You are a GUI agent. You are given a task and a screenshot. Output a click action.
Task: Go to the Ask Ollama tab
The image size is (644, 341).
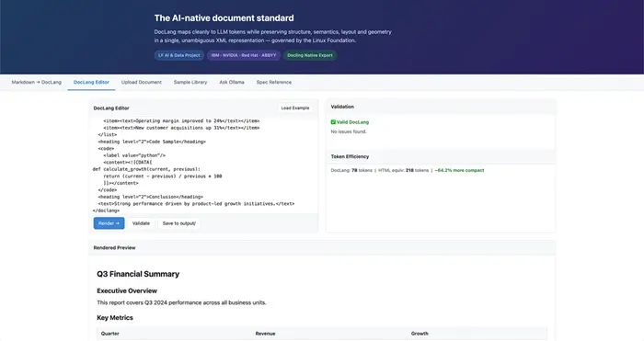point(232,82)
